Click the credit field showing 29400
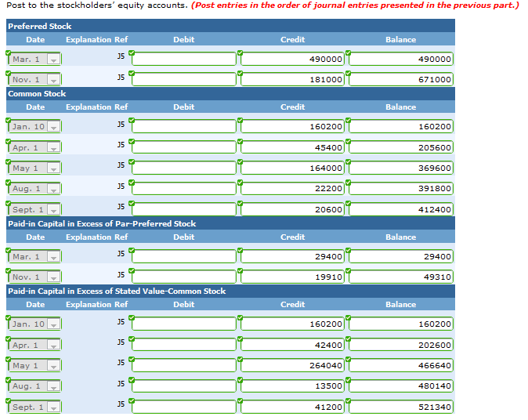528x420 pixels. pos(292,257)
